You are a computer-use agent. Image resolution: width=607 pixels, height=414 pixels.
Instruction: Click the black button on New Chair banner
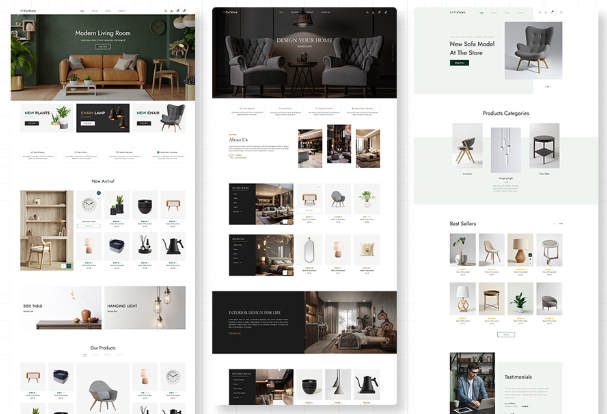[144, 123]
